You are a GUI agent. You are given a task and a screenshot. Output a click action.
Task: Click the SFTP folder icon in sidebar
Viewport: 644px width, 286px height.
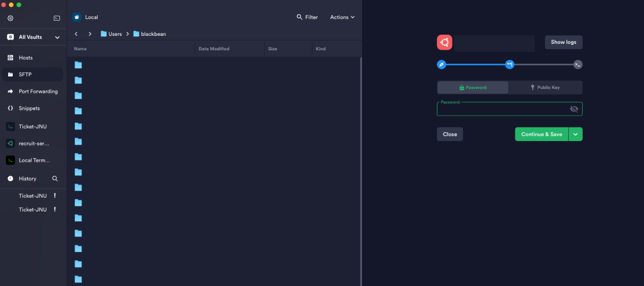(x=10, y=75)
